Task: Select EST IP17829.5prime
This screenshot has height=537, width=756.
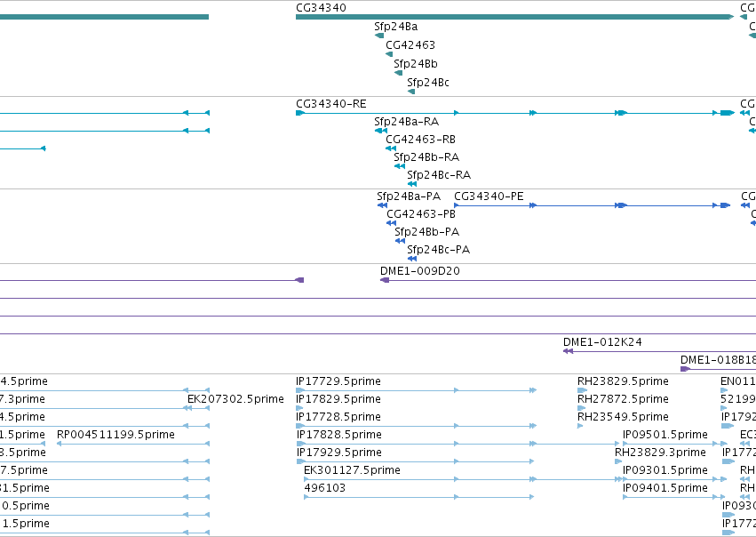Action: (x=338, y=399)
